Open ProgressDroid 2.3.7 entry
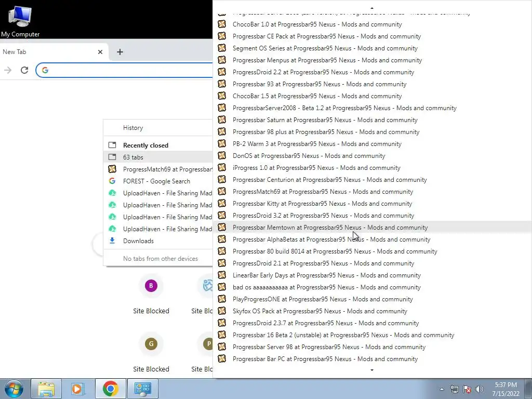532x399 pixels. [x=372, y=323]
